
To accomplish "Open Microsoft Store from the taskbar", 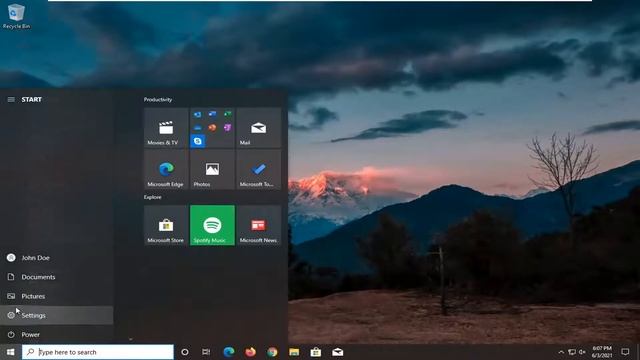I will [316, 352].
